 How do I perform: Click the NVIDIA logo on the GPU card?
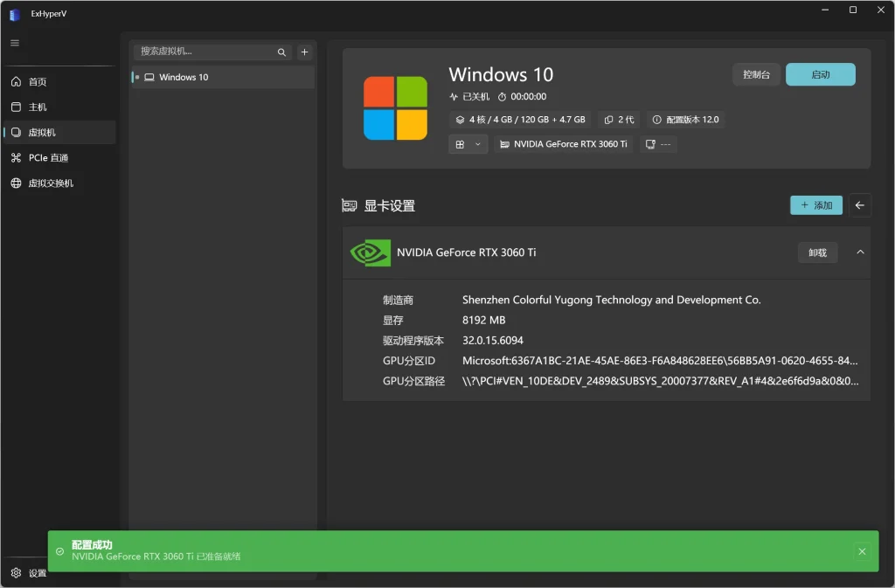(x=370, y=252)
